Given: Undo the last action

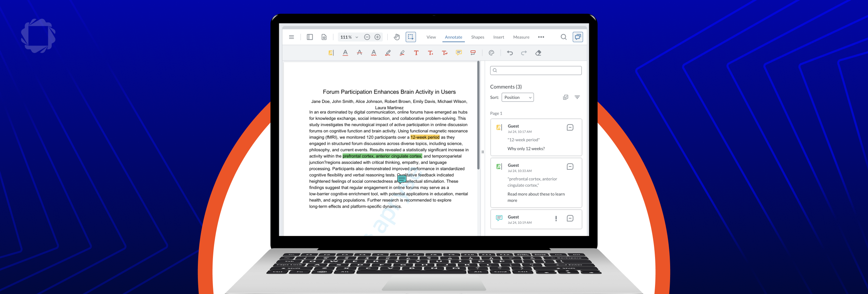Looking at the screenshot, I should pos(510,53).
